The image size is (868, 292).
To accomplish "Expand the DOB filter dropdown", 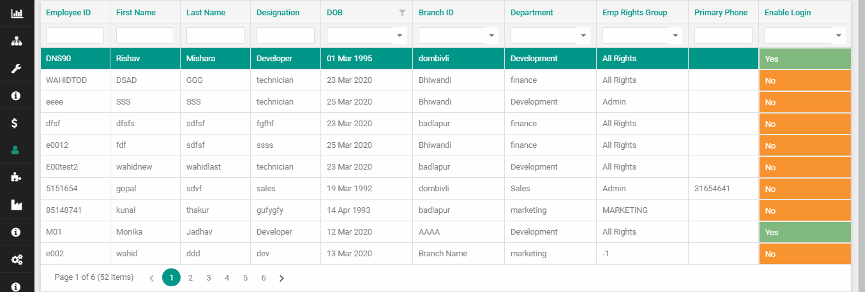I will [400, 36].
